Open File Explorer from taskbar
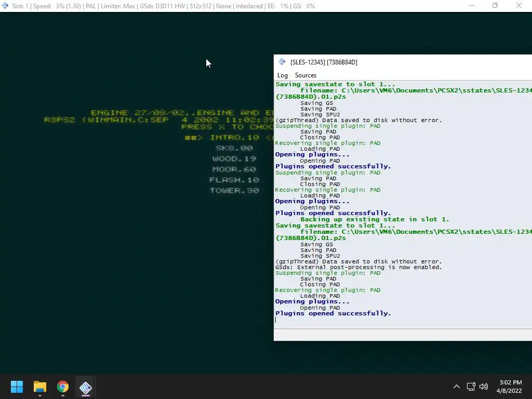The height and width of the screenshot is (399, 532). click(39, 387)
